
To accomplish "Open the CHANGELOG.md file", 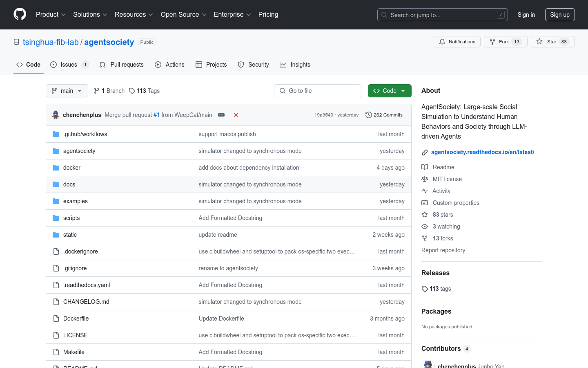I will tap(86, 302).
